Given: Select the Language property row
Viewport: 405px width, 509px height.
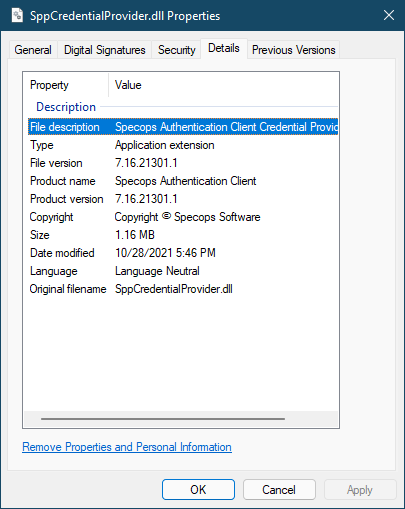Looking at the screenshot, I should tap(183, 271).
